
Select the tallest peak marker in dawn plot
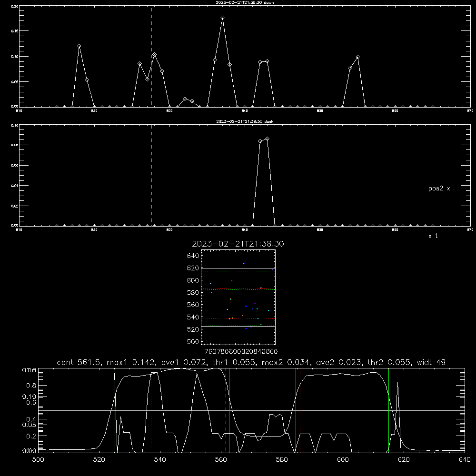point(222,18)
